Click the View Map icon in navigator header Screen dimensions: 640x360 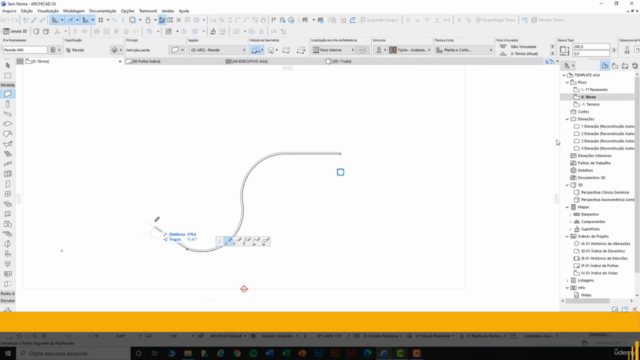(x=615, y=66)
